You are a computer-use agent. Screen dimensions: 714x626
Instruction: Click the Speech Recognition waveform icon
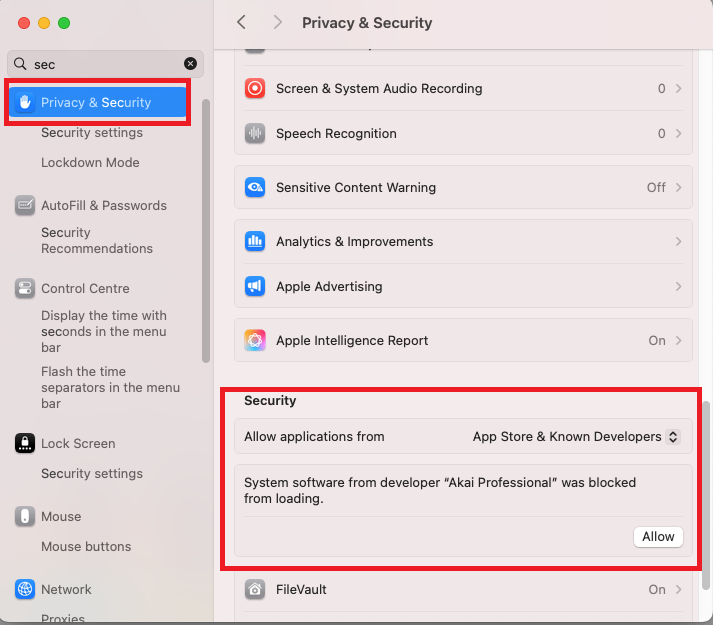255,133
